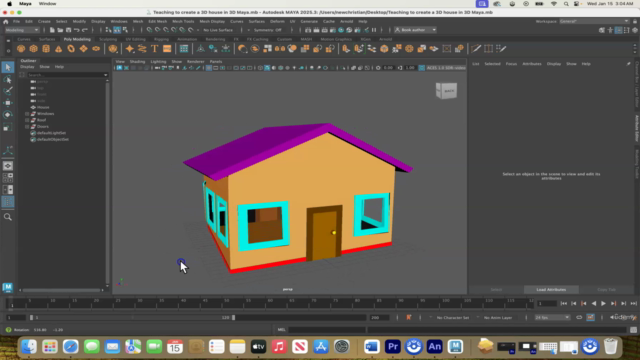Open the Mesh Tools menu
This screenshot has width=640, height=360.
coord(183,21)
